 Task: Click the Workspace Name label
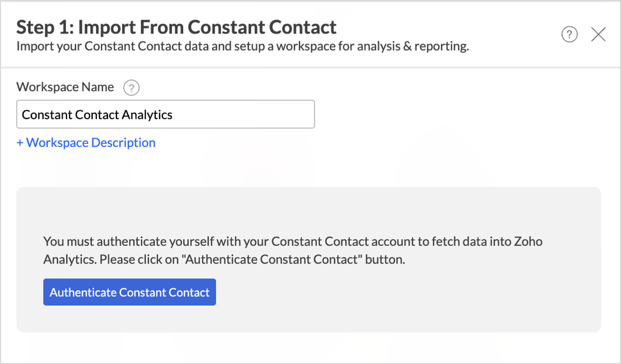tap(65, 87)
